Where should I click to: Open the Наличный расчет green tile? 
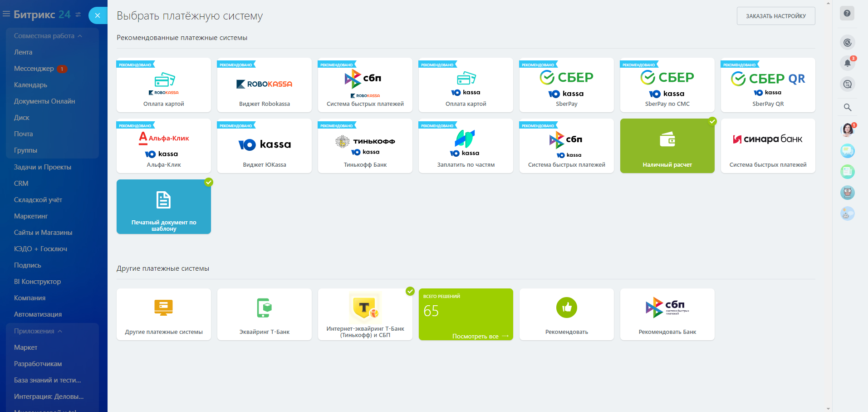(x=667, y=146)
